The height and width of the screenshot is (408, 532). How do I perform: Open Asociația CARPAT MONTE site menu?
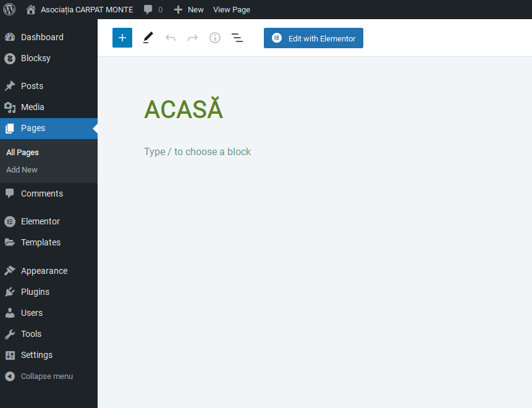80,9
